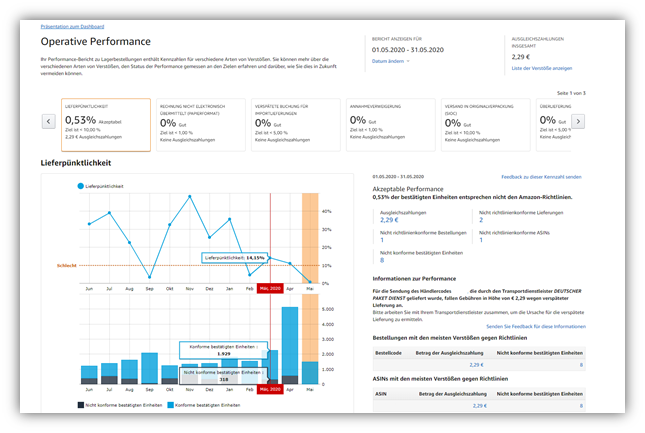Click the ASIN column header
The width and height of the screenshot is (645, 433).
pyautogui.click(x=381, y=394)
